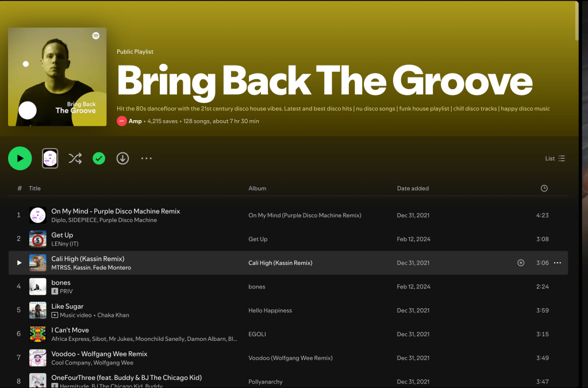Open artist MTRSS

(61, 268)
